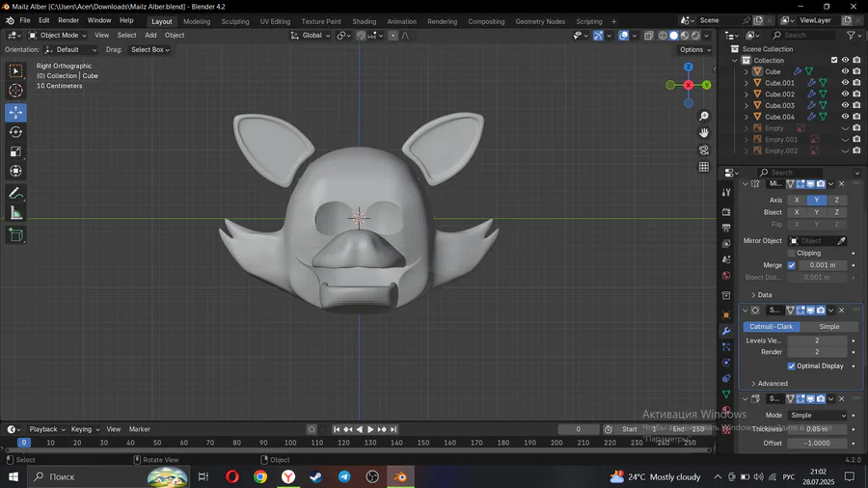Toggle the camera view icon

[704, 149]
